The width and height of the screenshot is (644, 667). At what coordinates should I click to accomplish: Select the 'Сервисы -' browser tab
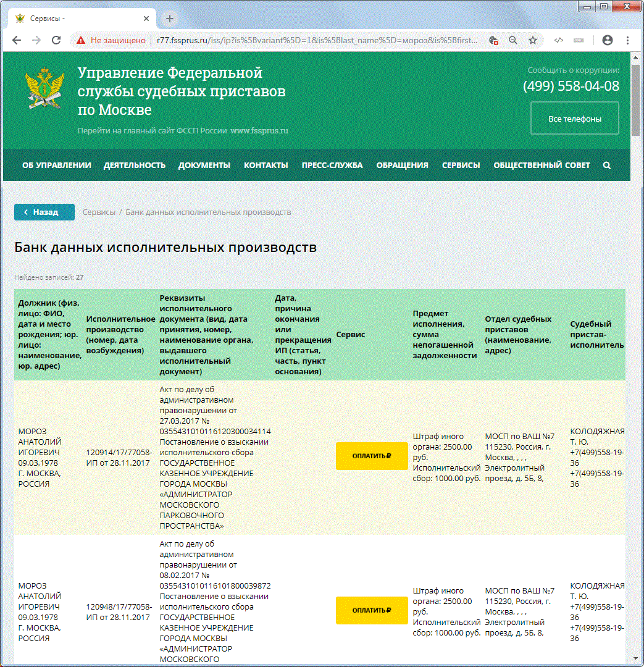[x=83, y=19]
